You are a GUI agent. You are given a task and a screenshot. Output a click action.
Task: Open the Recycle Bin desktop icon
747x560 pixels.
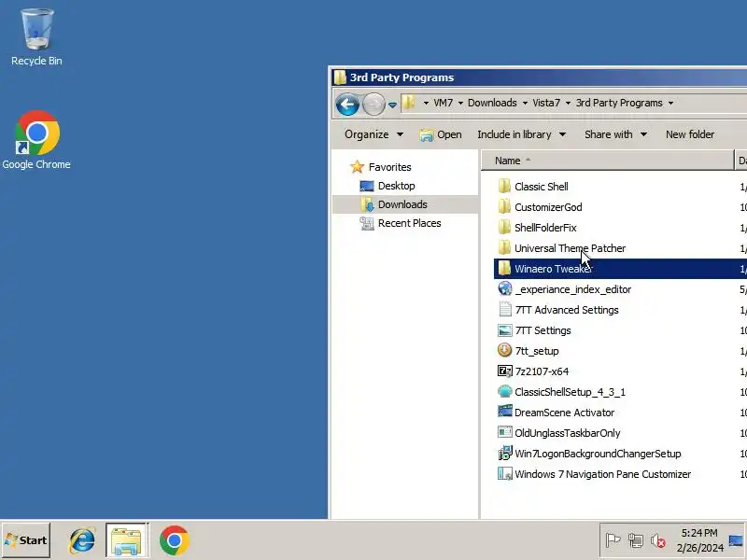pos(36,37)
